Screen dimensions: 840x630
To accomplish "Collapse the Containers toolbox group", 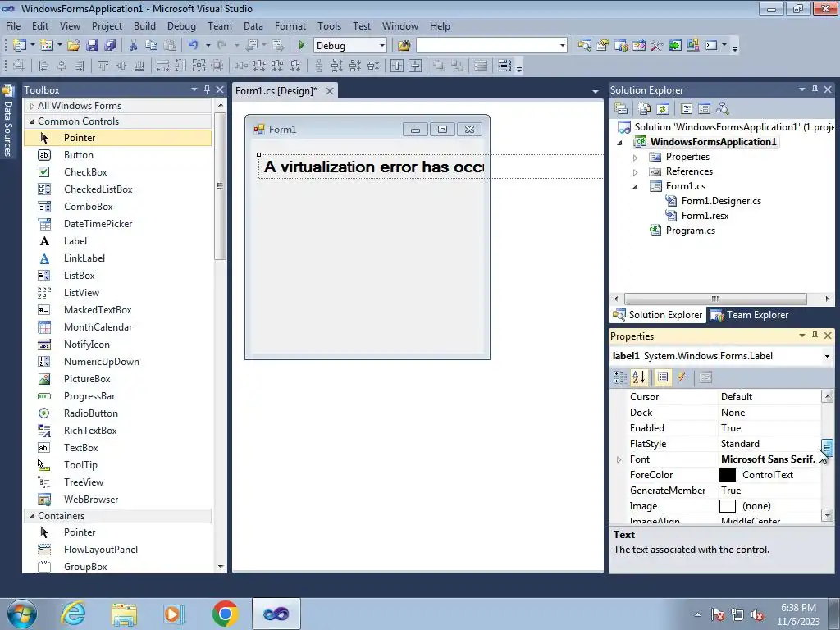I will click(x=32, y=516).
